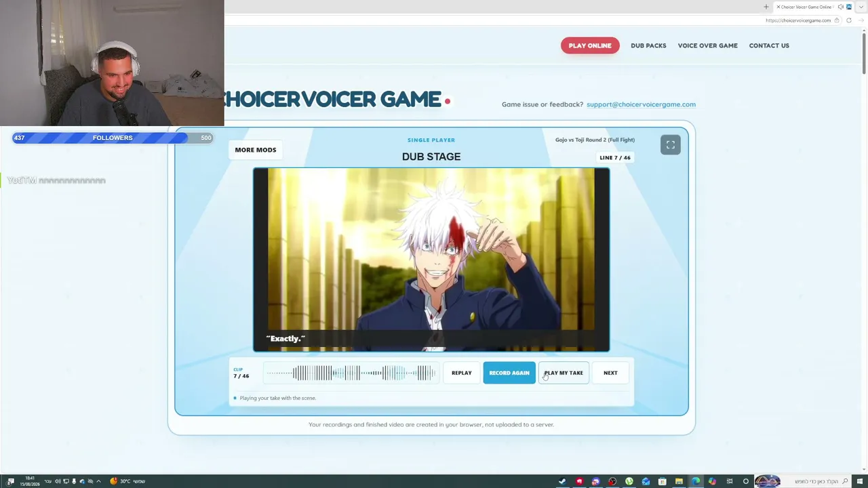Viewport: 868px width, 488px height.
Task: Click the "SINGLE PLAYER" label
Action: (x=431, y=140)
